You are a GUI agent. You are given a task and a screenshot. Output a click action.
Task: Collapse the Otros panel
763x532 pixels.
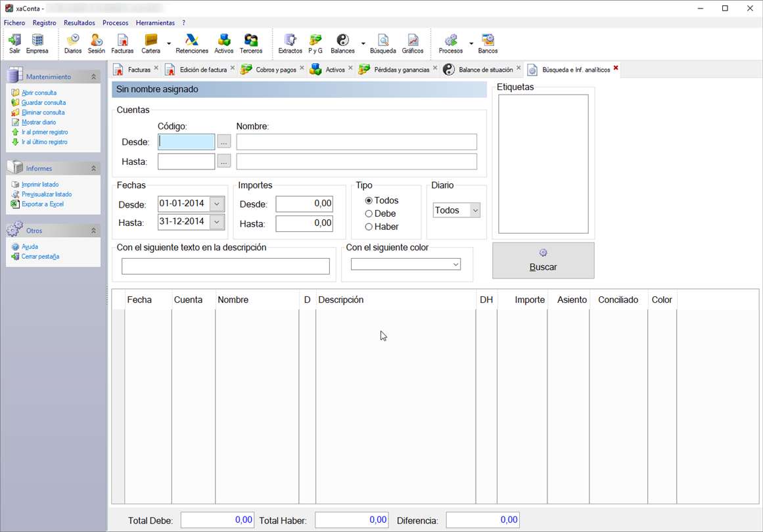click(93, 231)
